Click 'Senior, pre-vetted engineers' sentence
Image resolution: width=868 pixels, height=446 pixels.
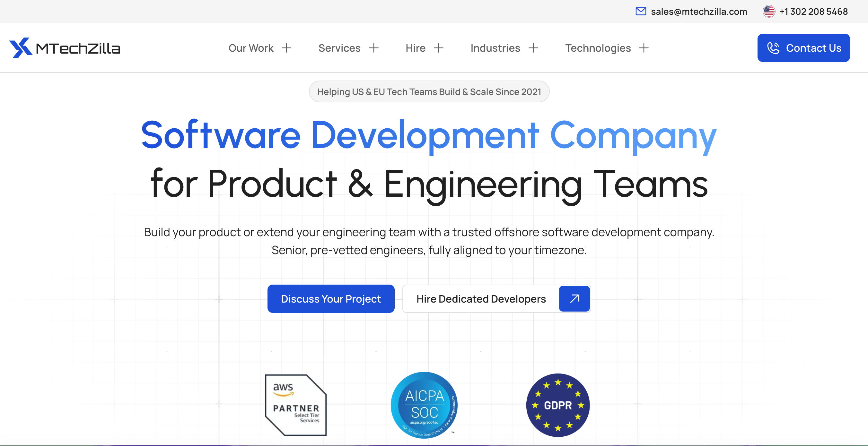click(429, 250)
